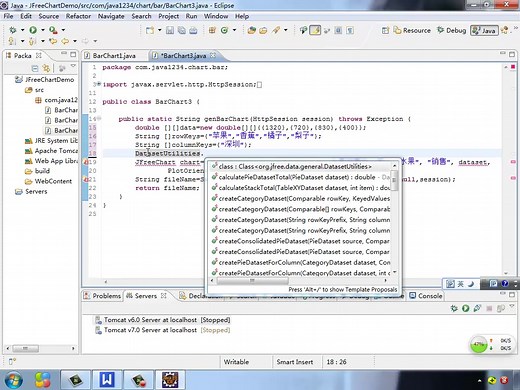Click the Package Explorer horizontal scrollbar thumb

point(25,348)
